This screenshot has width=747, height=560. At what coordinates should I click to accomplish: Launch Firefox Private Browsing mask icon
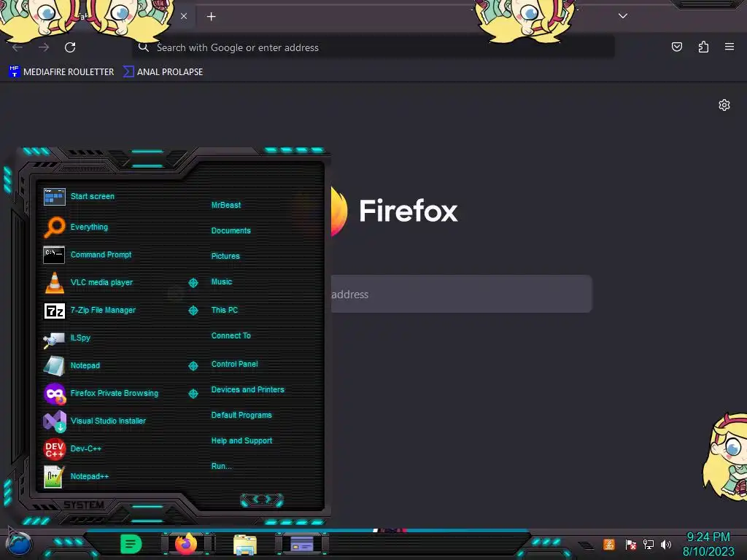[x=54, y=393]
